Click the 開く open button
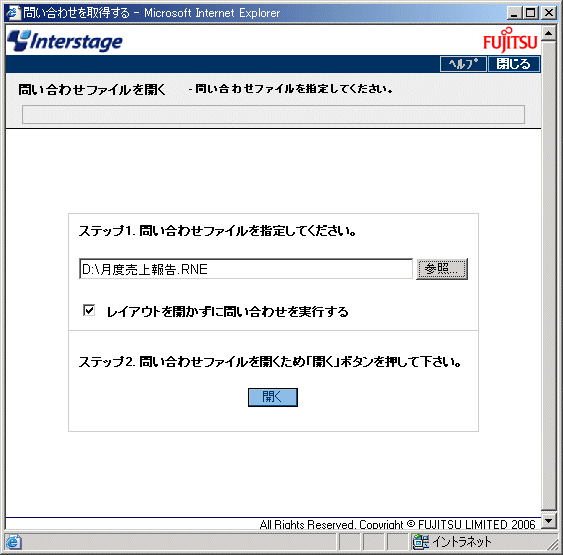 (x=273, y=397)
